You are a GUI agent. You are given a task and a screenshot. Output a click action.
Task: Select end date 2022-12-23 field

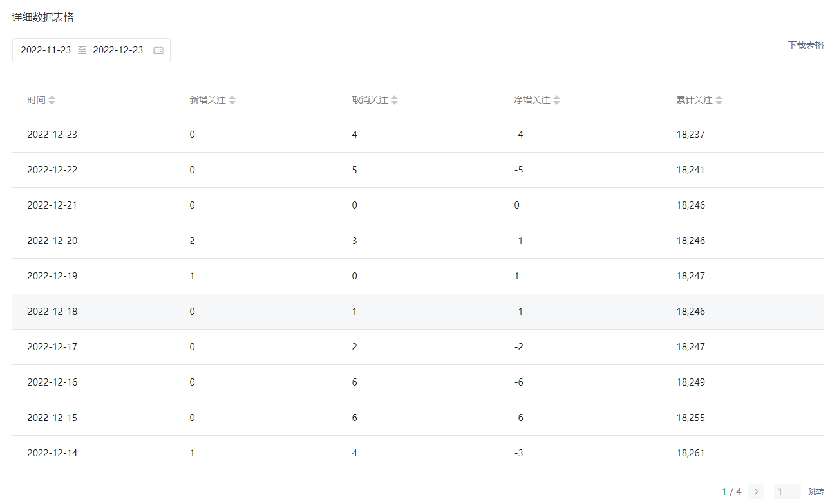[x=118, y=50]
